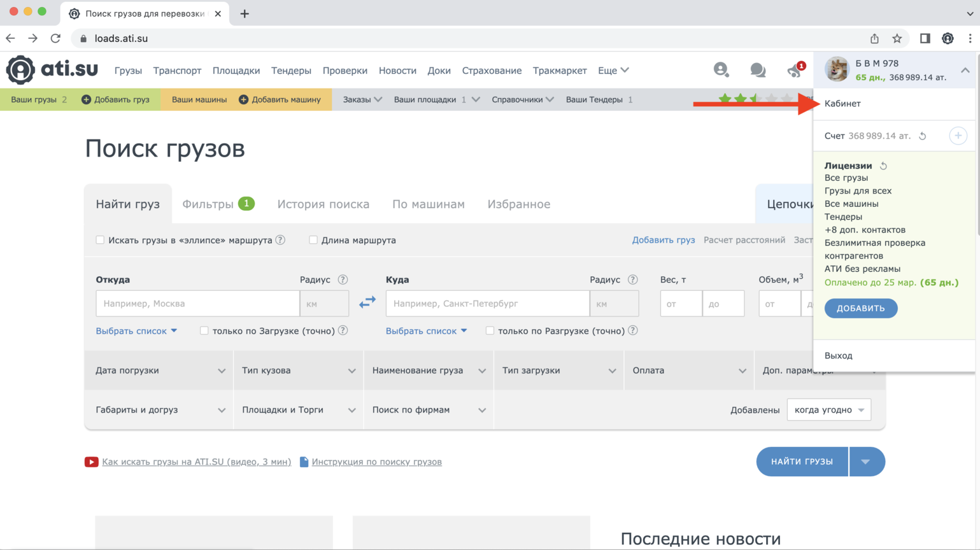The height and width of the screenshot is (550, 980).
Task: Click the ДОБАВИТЬ license button
Action: click(x=861, y=308)
